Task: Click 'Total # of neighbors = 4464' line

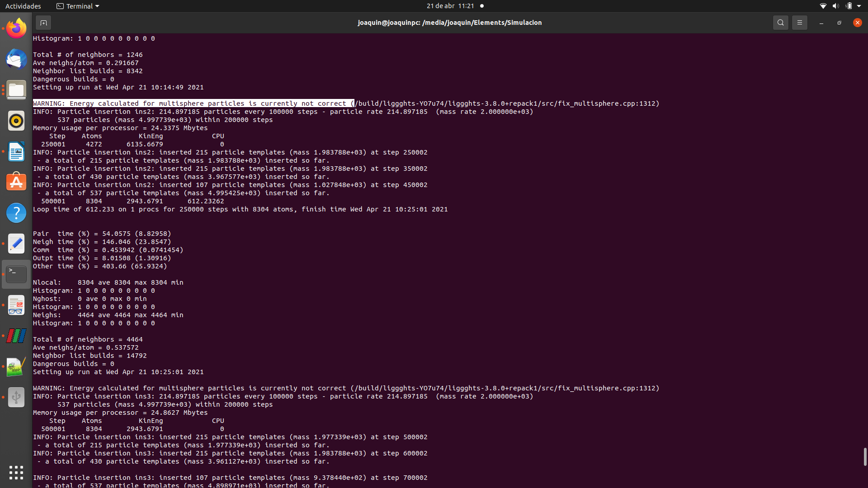Action: [x=88, y=339]
